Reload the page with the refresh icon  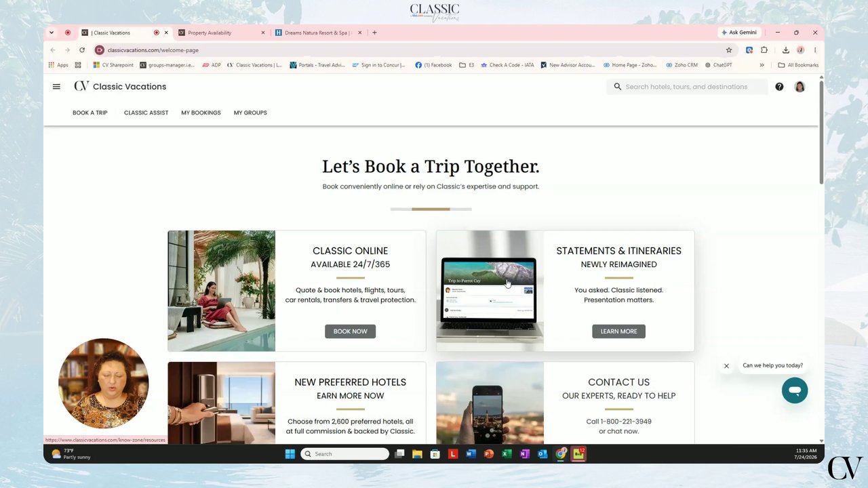point(81,50)
